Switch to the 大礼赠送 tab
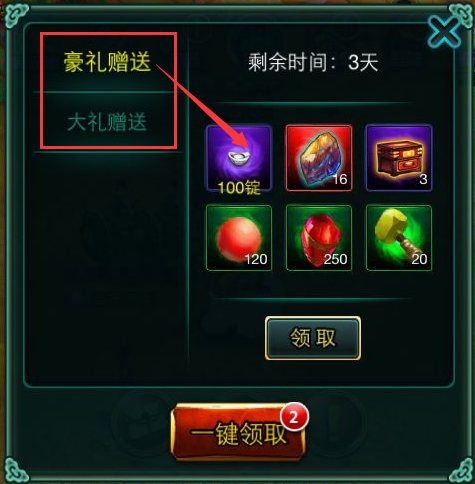 click(x=107, y=122)
